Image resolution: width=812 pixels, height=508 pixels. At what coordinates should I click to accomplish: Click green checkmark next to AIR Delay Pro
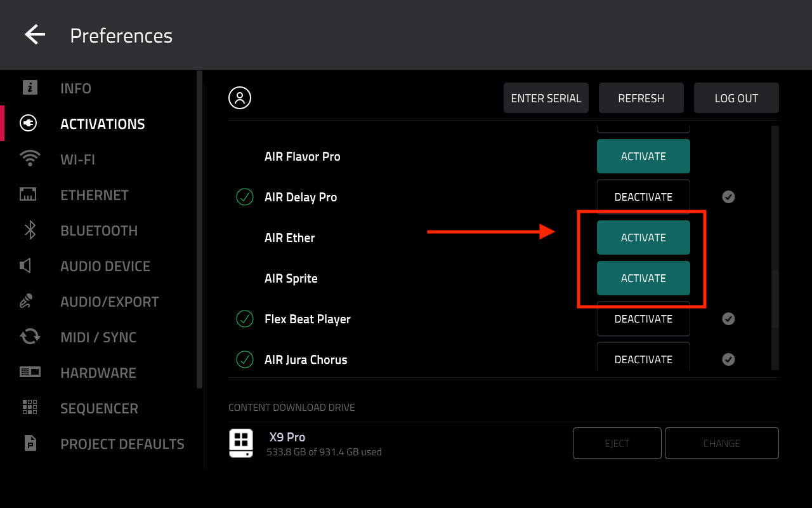tap(245, 197)
